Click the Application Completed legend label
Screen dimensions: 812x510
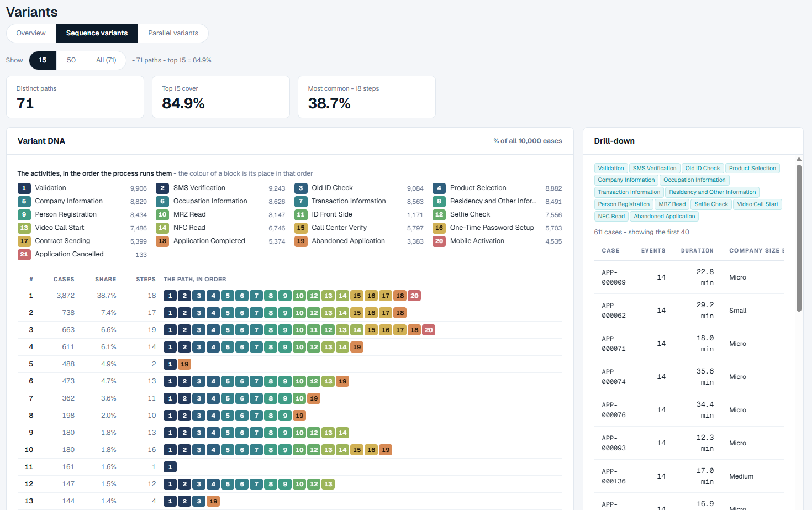pos(209,241)
